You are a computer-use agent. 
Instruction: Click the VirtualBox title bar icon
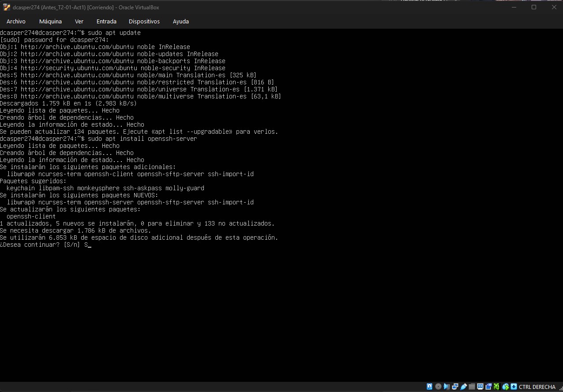pyautogui.click(x=7, y=7)
